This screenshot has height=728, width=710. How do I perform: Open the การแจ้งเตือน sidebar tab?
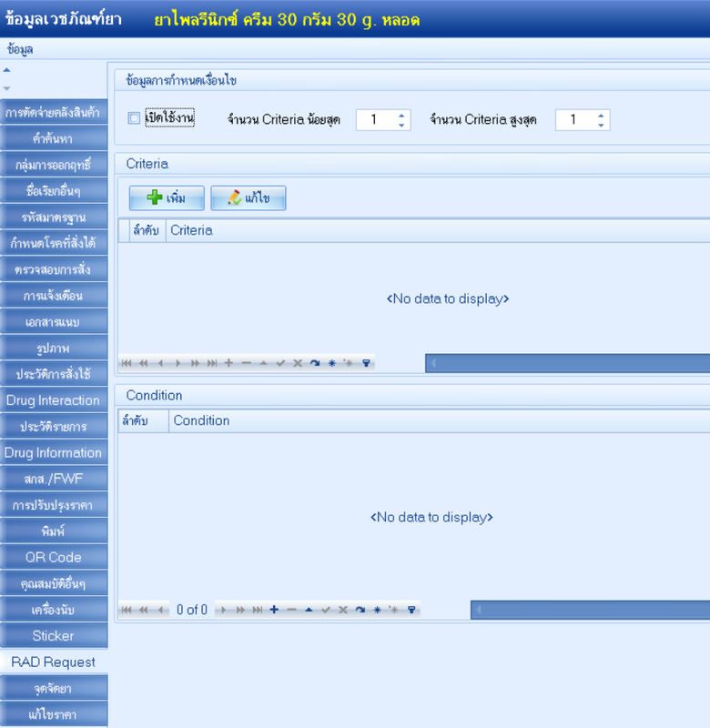(54, 296)
